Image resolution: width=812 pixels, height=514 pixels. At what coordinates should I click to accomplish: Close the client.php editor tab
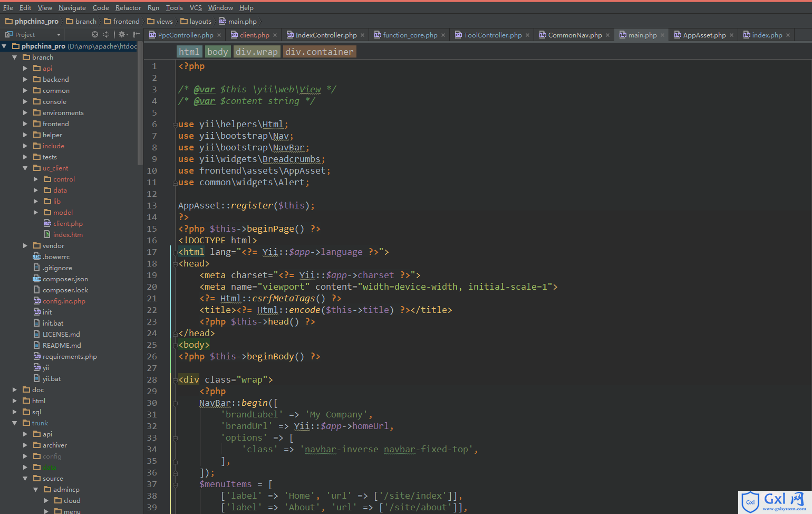pos(275,35)
